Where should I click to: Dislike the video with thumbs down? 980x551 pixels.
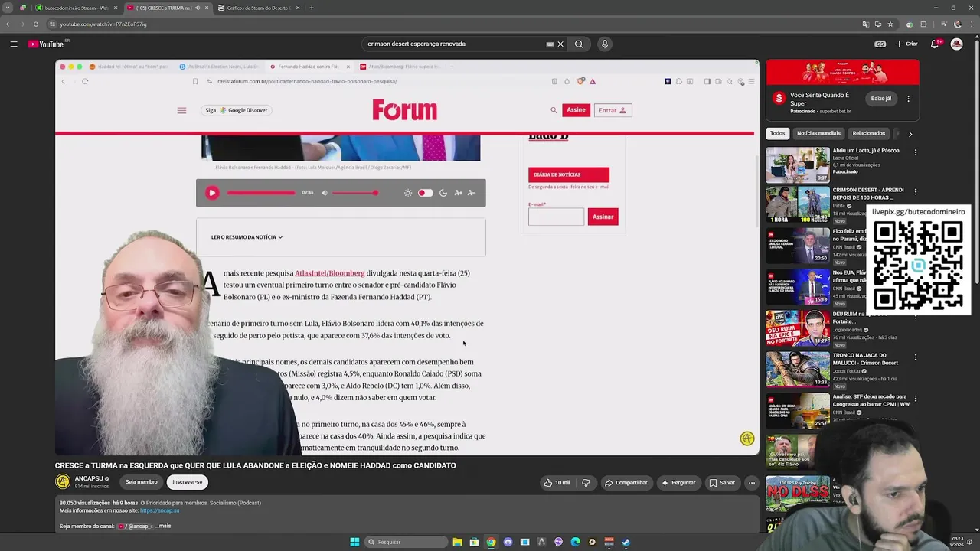pos(586,483)
